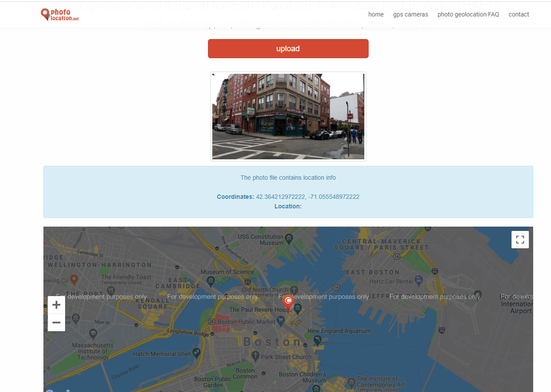Select the Museum of Science map icon

coord(211,281)
